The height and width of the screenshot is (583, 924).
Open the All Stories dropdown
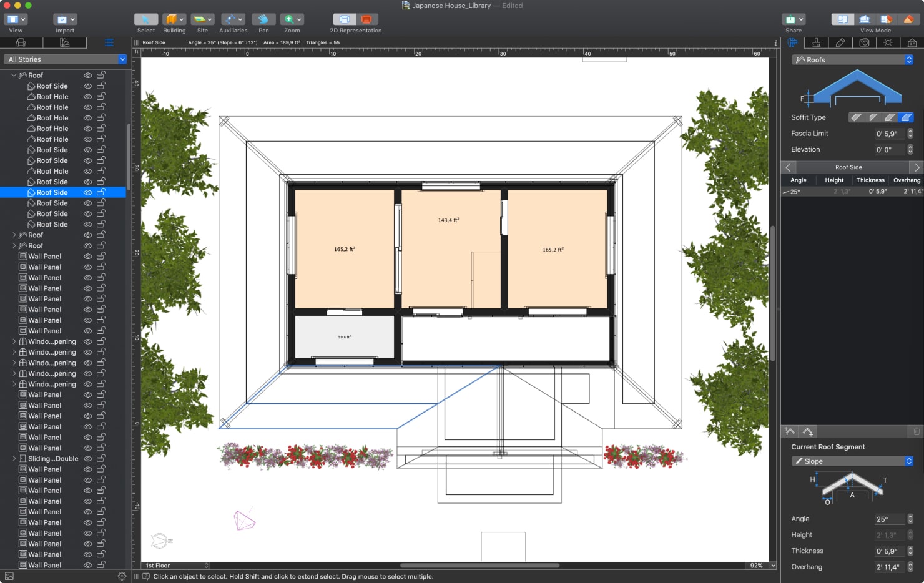(65, 59)
